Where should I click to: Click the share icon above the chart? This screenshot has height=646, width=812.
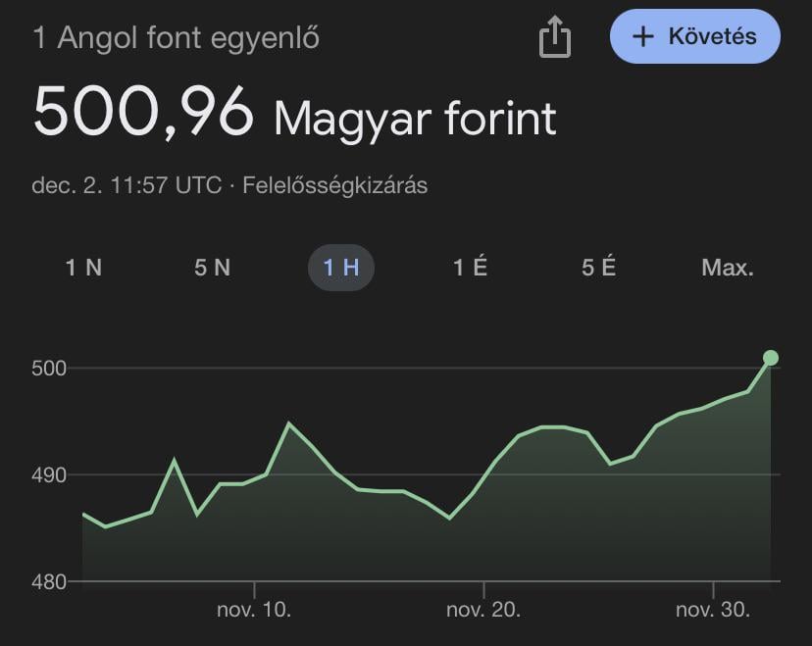tap(556, 36)
